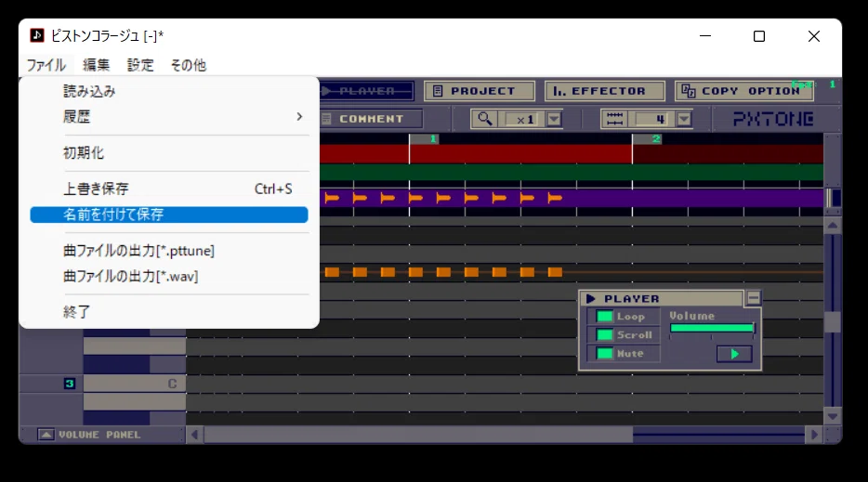This screenshot has width=868, height=482.
Task: Click the PXTONE logo
Action: click(x=773, y=119)
